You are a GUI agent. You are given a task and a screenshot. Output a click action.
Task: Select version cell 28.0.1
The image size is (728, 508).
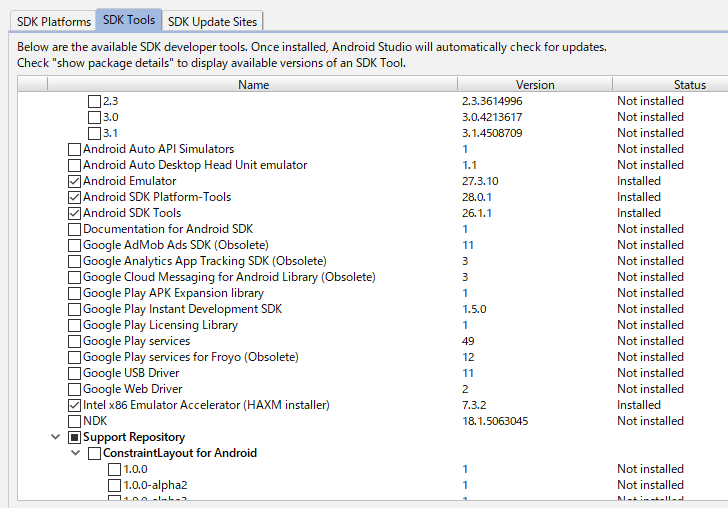click(477, 197)
